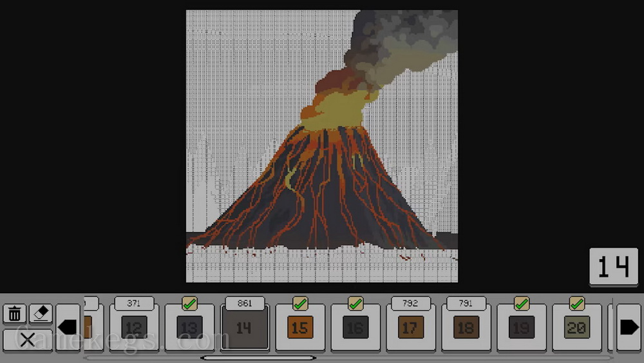Pick brown color swatch 17

click(x=410, y=328)
